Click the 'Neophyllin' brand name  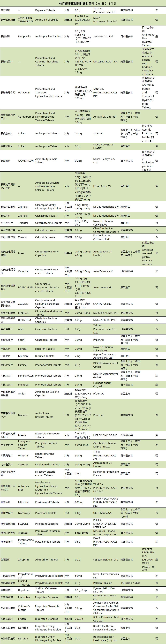[24, 37]
